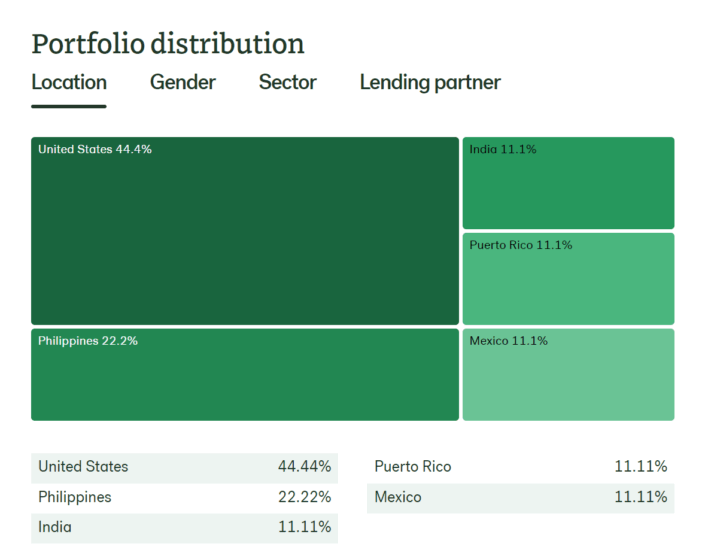
Task: Click the Mexico label in table
Action: pyautogui.click(x=398, y=497)
